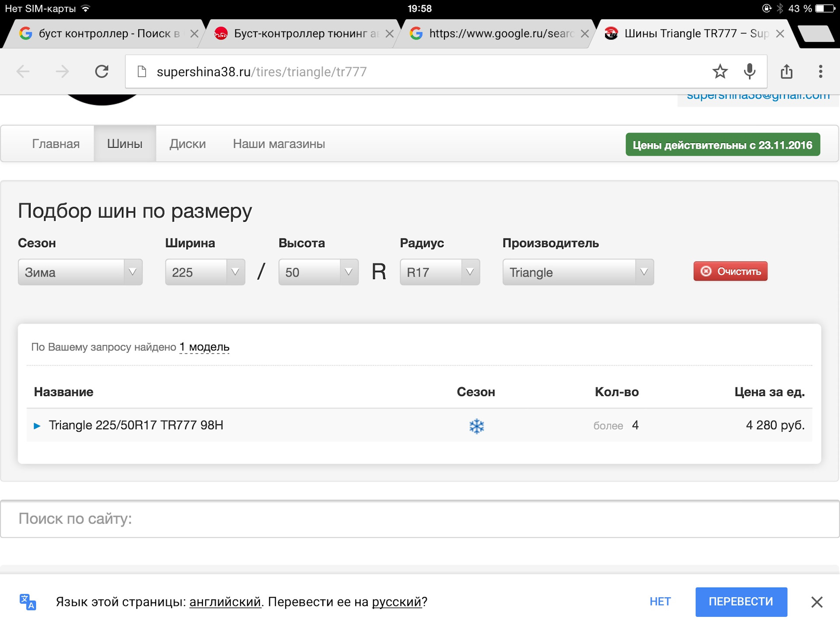Open the Шины menu item
The width and height of the screenshot is (840, 630).
(x=125, y=144)
